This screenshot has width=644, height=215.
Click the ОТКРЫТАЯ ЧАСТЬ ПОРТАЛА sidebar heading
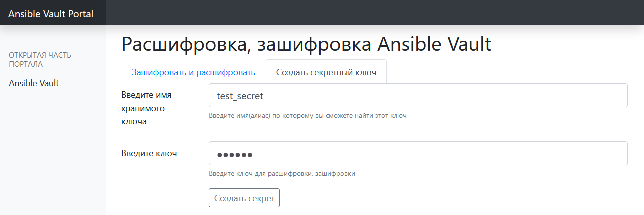[x=40, y=59]
